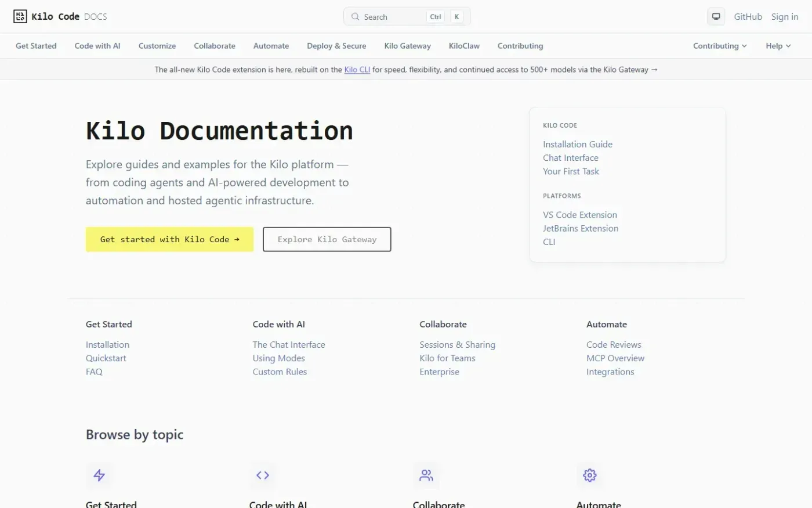Open the Code with AI nav tab
This screenshot has width=812, height=508.
point(97,46)
